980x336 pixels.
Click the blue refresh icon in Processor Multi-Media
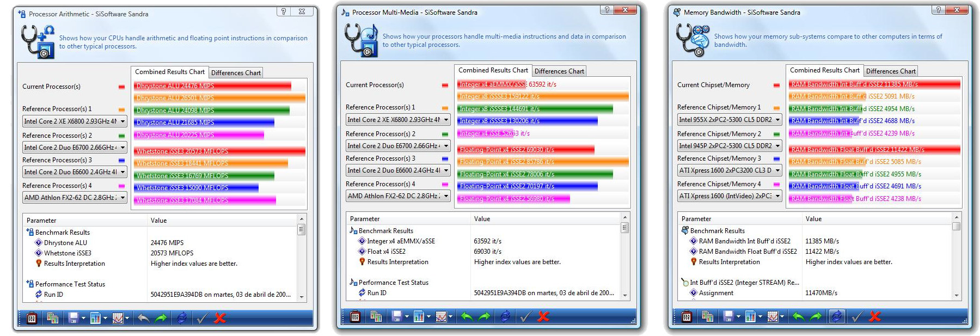click(x=505, y=316)
